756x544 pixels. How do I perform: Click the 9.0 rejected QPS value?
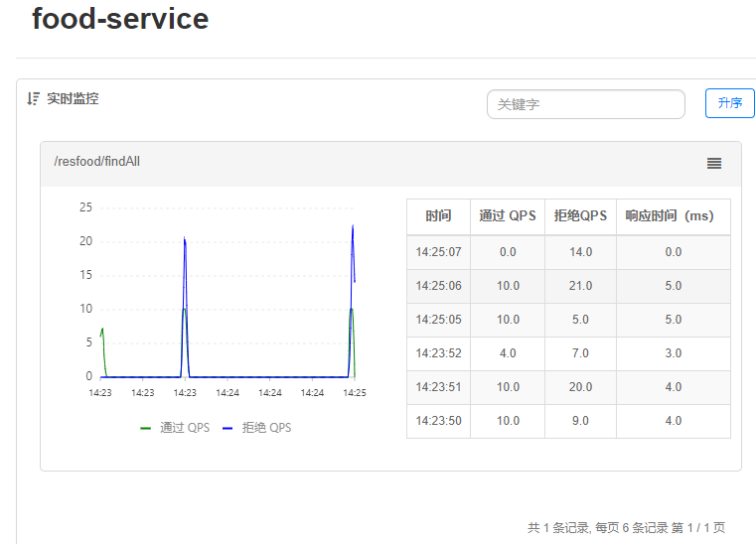[x=580, y=421]
